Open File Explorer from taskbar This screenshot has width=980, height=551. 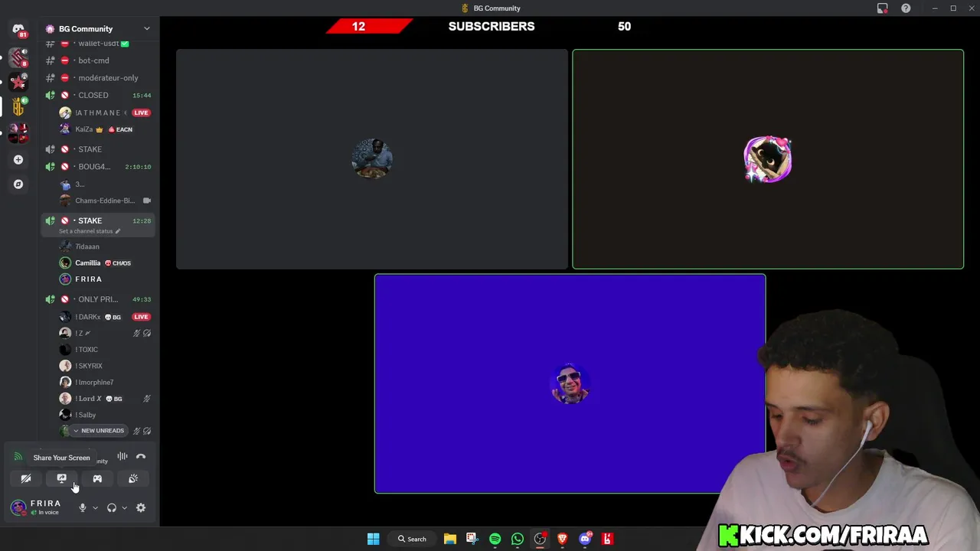(450, 539)
